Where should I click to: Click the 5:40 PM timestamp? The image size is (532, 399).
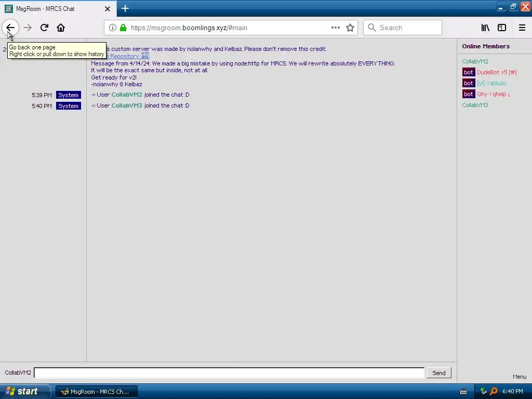tap(42, 106)
